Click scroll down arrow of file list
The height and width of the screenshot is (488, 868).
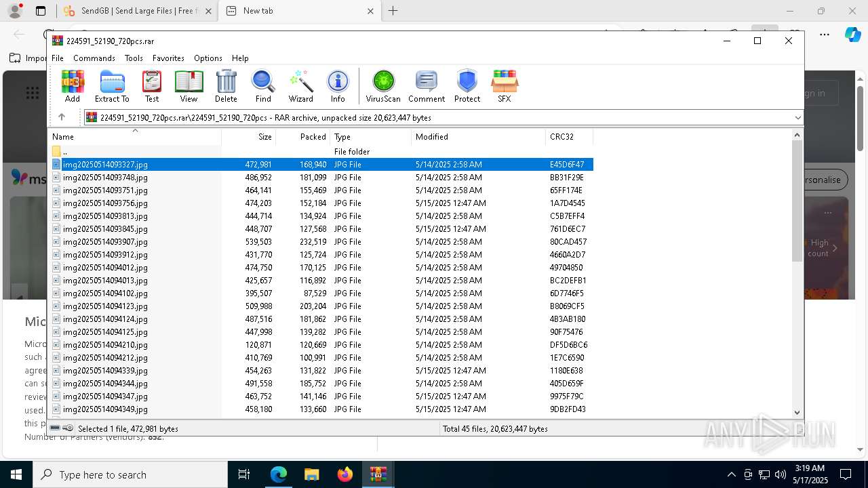[x=797, y=412]
